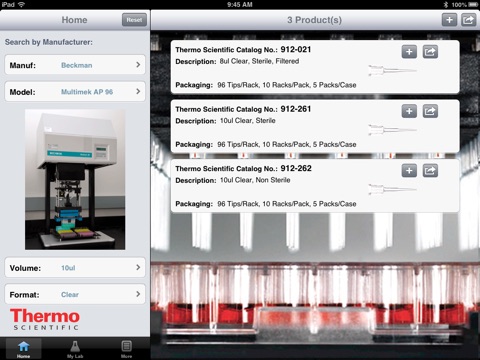Open the Format selector showing Clear
The image size is (480, 360).
point(75,294)
